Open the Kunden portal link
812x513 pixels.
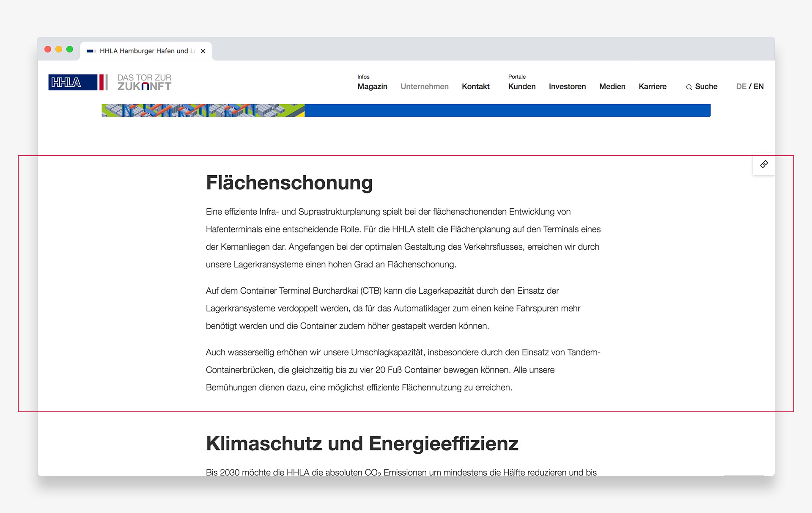click(x=522, y=86)
